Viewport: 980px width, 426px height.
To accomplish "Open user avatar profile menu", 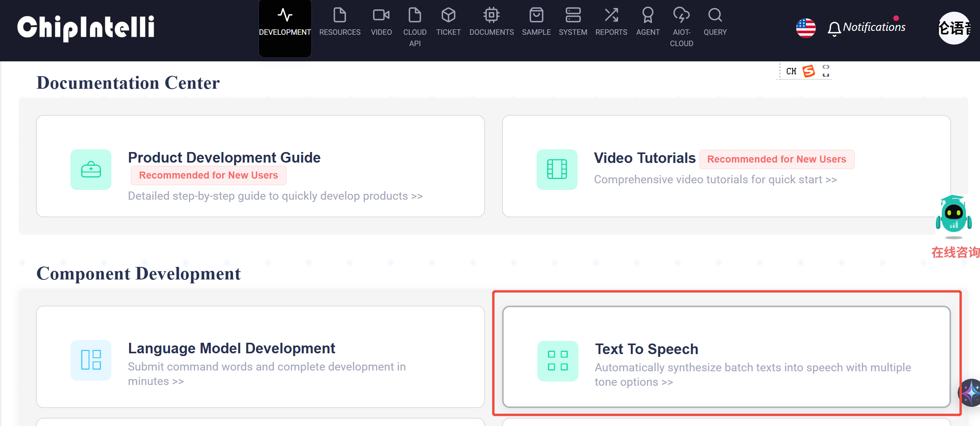I will (954, 28).
